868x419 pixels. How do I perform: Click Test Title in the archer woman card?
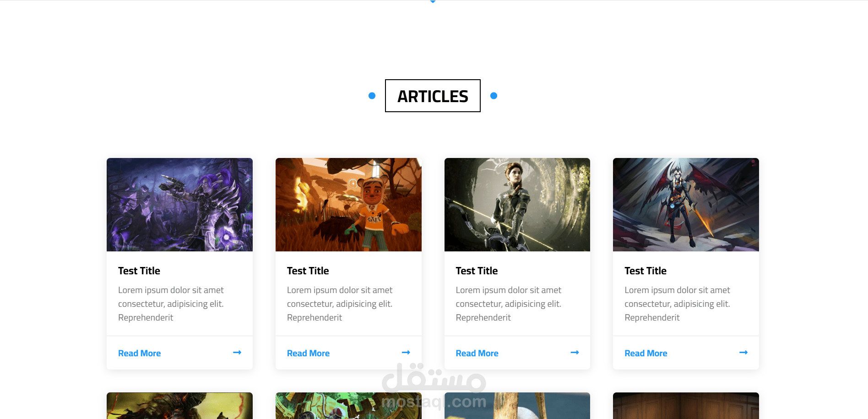coord(477,271)
